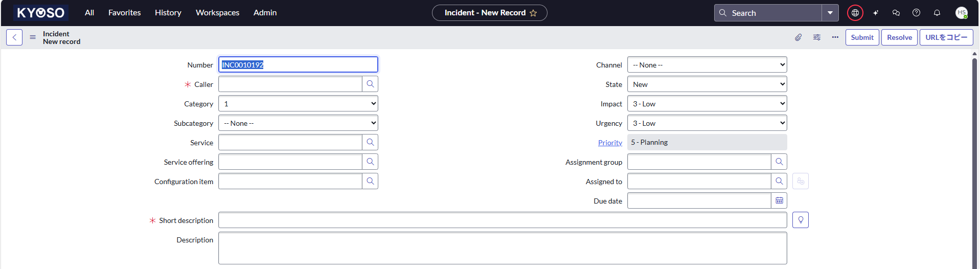Expand the Category dropdown
Image resolution: width=980 pixels, height=269 pixels.
point(298,104)
